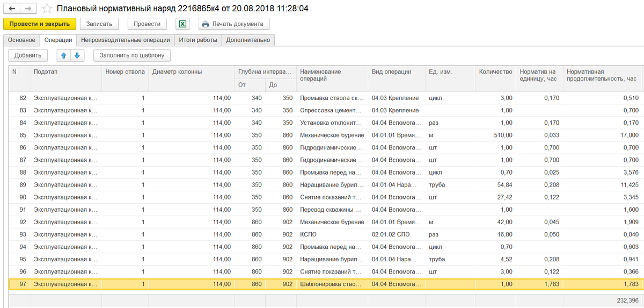
Task: Add document to favorites with star icon
Action: click(47, 9)
